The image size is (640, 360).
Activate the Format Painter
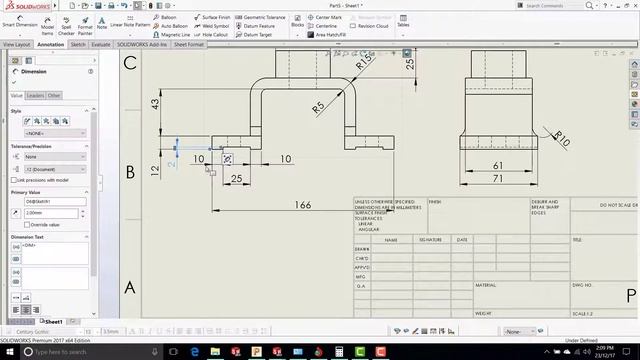(85, 26)
